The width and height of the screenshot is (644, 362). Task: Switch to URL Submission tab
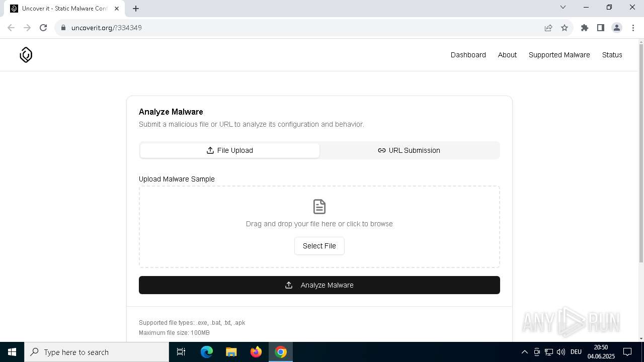409,150
